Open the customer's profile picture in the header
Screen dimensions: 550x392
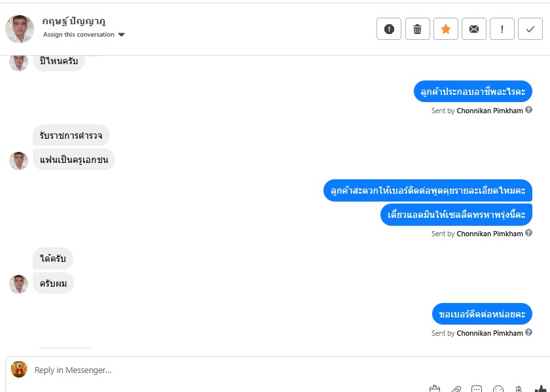pyautogui.click(x=20, y=29)
